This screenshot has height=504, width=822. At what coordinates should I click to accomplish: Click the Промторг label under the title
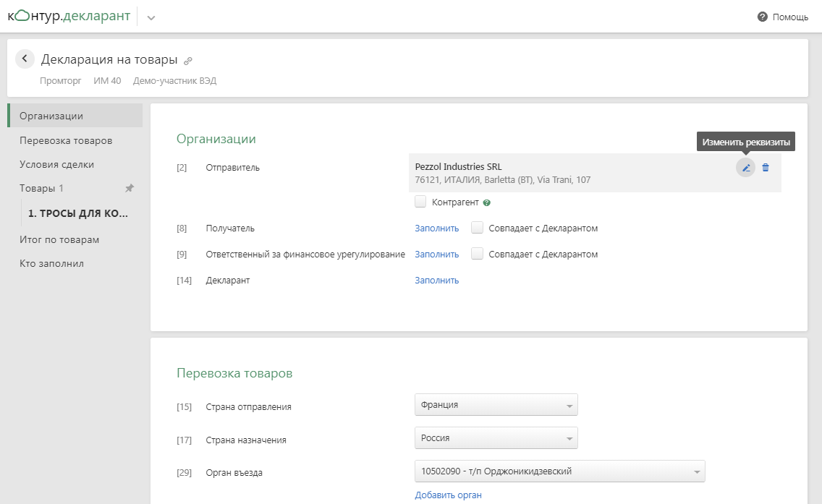coord(60,81)
